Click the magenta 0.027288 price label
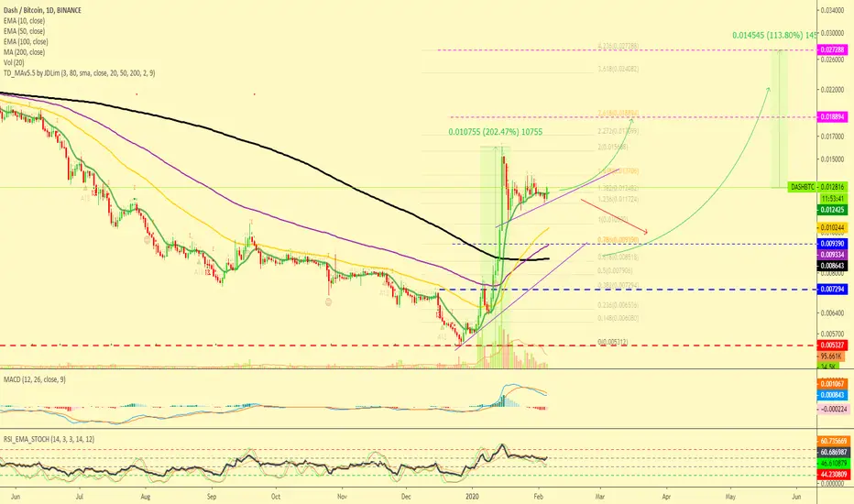The image size is (854, 504). coord(833,50)
